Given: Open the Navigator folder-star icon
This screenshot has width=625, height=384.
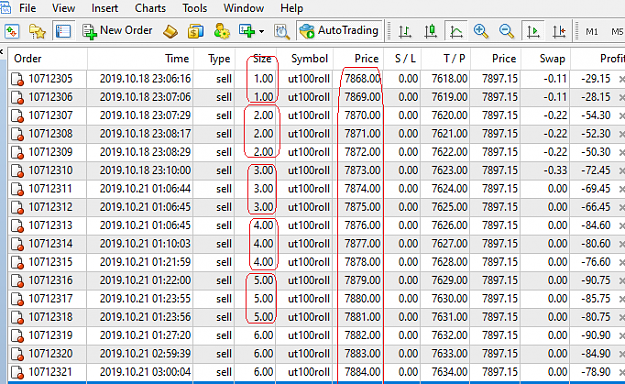Looking at the screenshot, I should (37, 31).
